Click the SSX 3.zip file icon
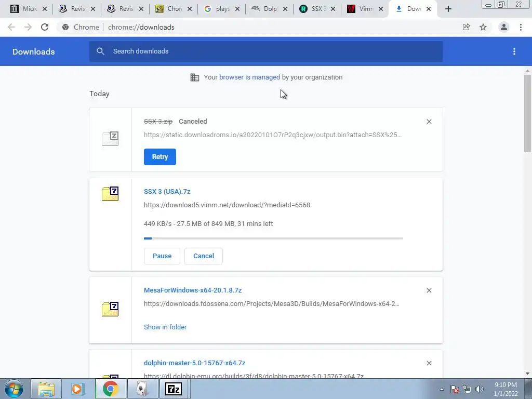The image size is (532, 399). click(110, 138)
